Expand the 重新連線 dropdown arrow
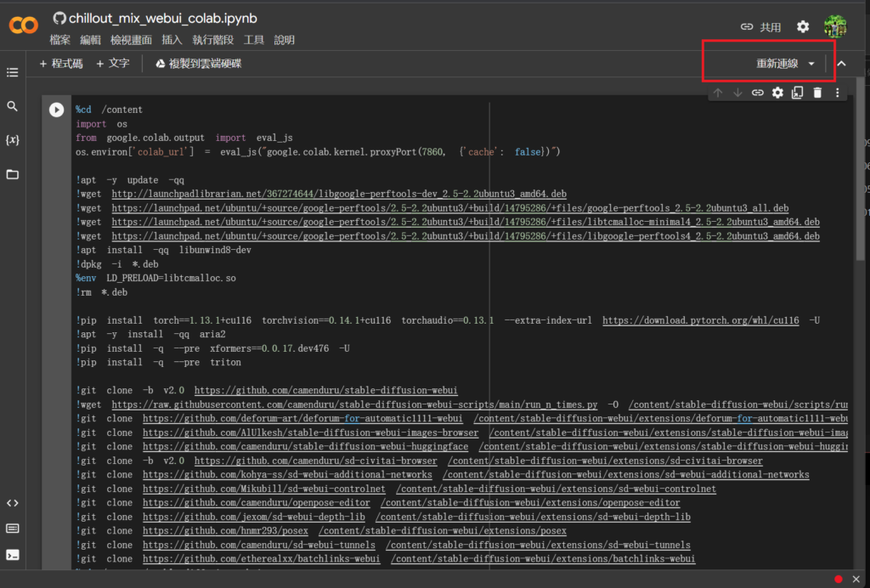This screenshot has height=588, width=870. 811,64
